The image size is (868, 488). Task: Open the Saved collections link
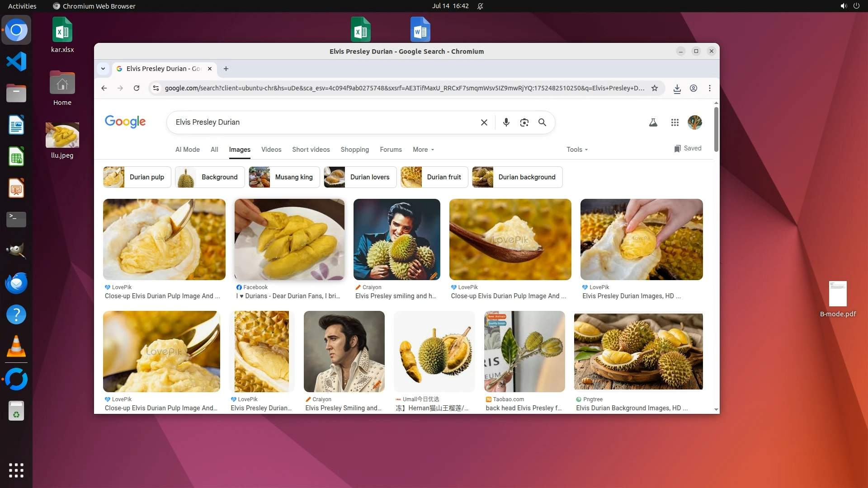[x=688, y=148]
